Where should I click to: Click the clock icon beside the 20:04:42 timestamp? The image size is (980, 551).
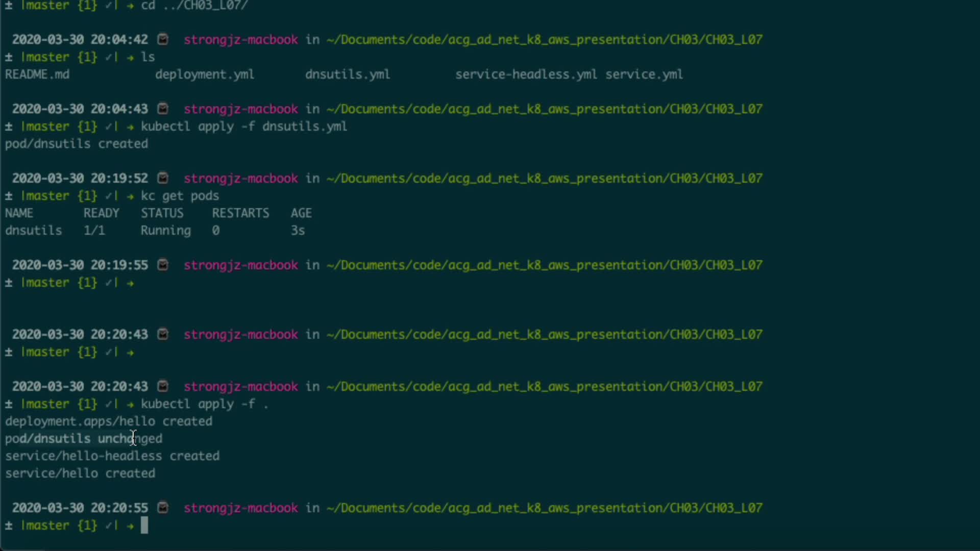point(163,39)
